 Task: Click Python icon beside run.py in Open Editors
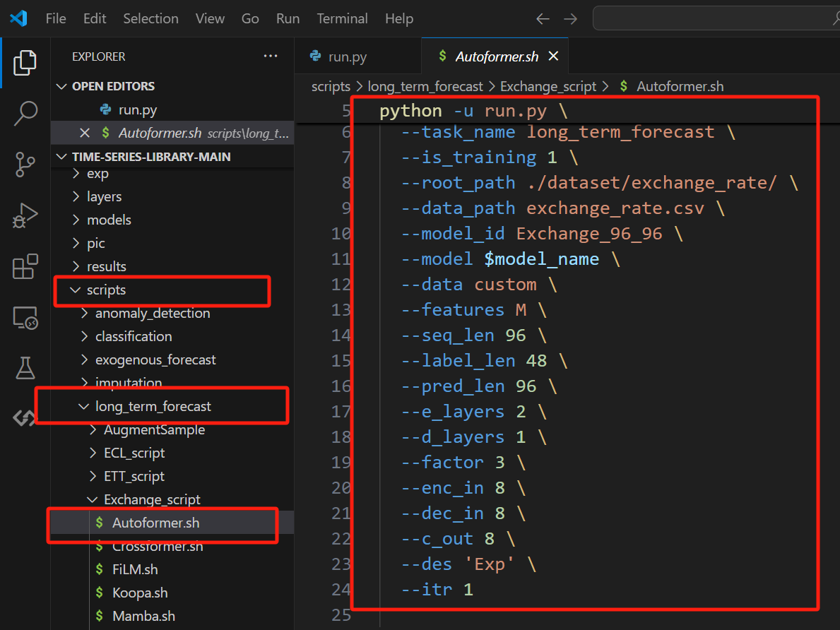105,109
